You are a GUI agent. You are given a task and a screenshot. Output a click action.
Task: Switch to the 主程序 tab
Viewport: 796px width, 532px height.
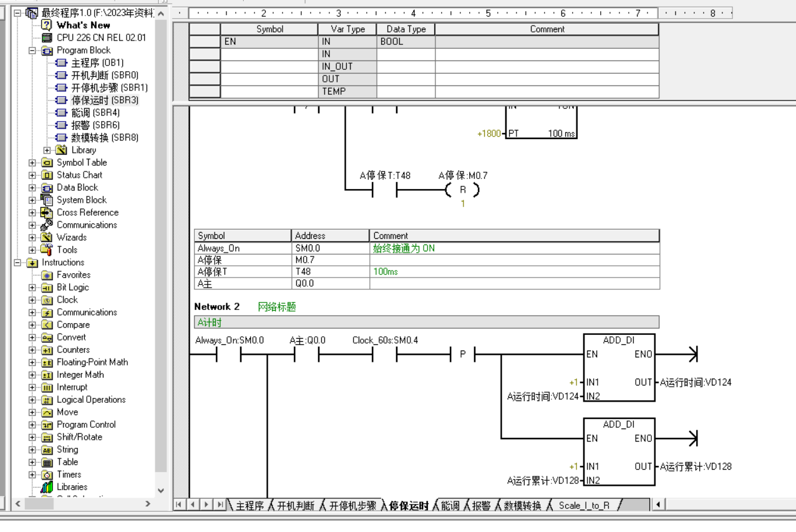tap(250, 505)
